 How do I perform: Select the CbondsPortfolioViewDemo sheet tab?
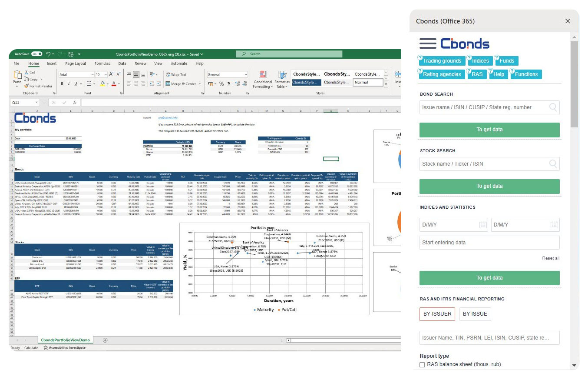pos(66,340)
